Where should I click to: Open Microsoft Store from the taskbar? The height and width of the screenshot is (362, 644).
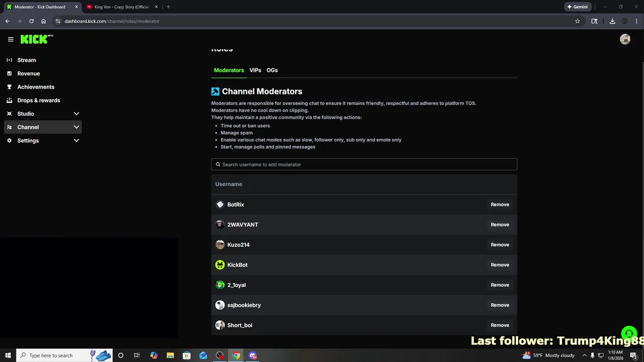pos(187,355)
